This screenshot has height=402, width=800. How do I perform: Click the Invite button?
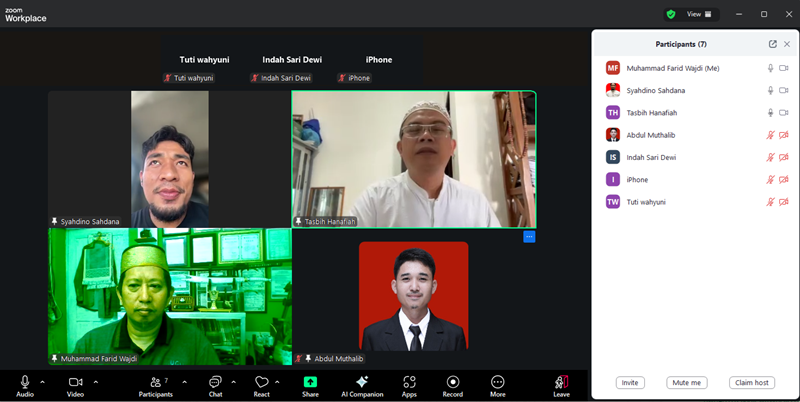pyautogui.click(x=630, y=383)
